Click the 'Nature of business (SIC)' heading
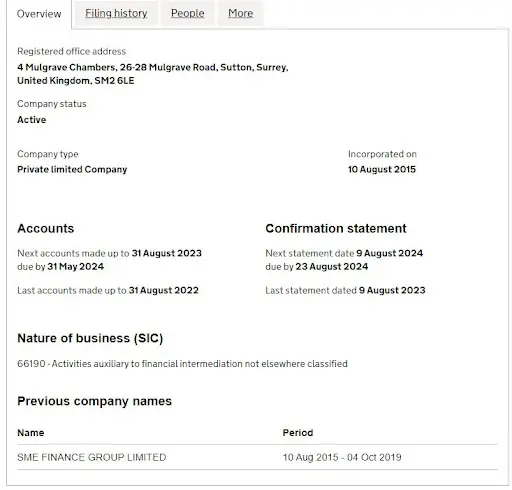This screenshot has height=490, width=512. 90,338
